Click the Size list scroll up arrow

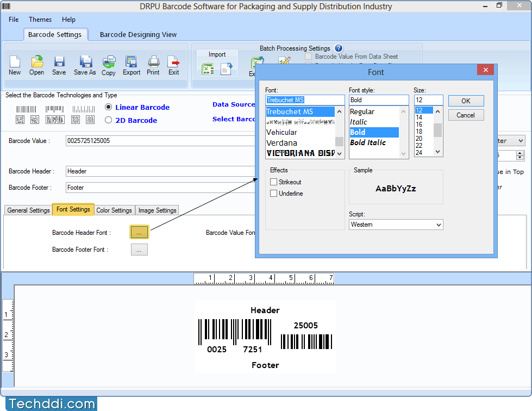click(437, 111)
